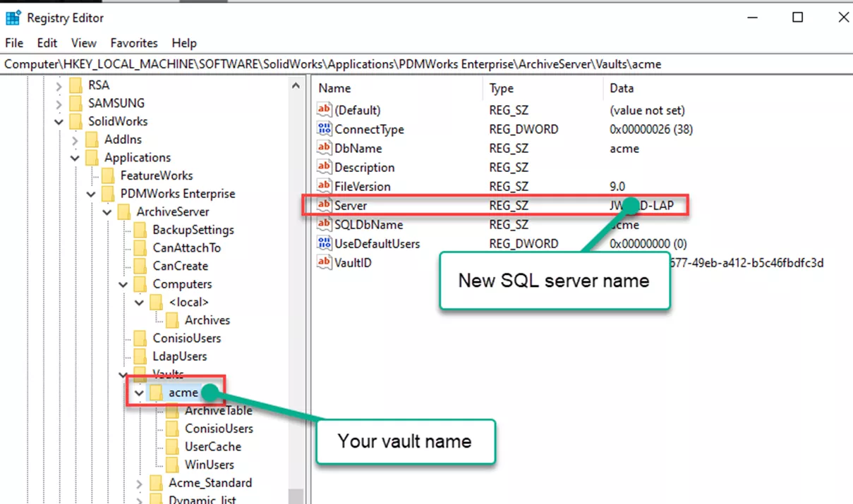Viewport: 853px width, 504px height.
Task: Expand the Acme_Standard key
Action: click(139, 483)
